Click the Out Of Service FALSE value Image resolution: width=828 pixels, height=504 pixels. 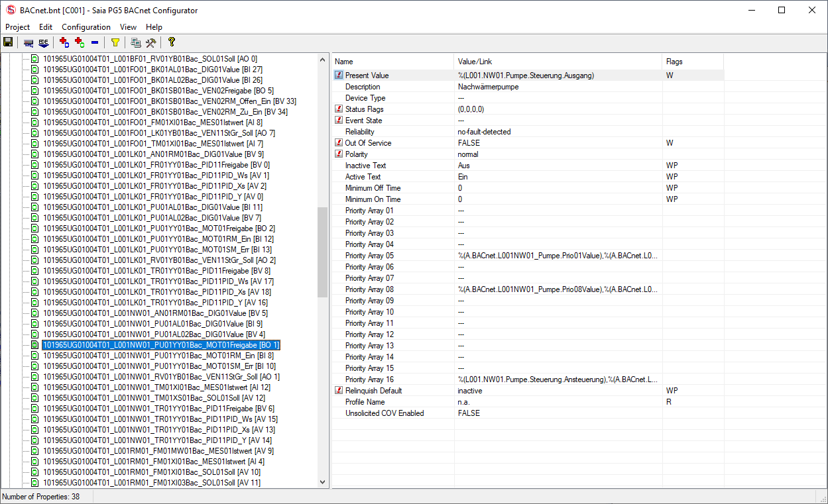coord(469,143)
